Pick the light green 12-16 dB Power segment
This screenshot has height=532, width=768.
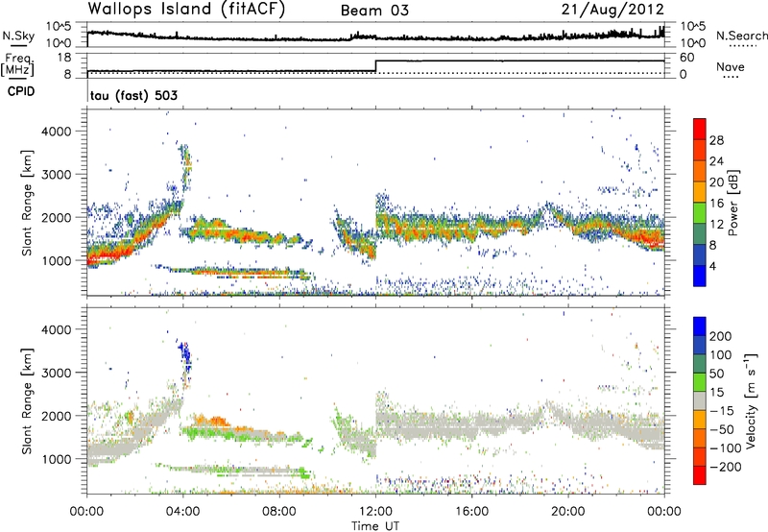click(700, 213)
